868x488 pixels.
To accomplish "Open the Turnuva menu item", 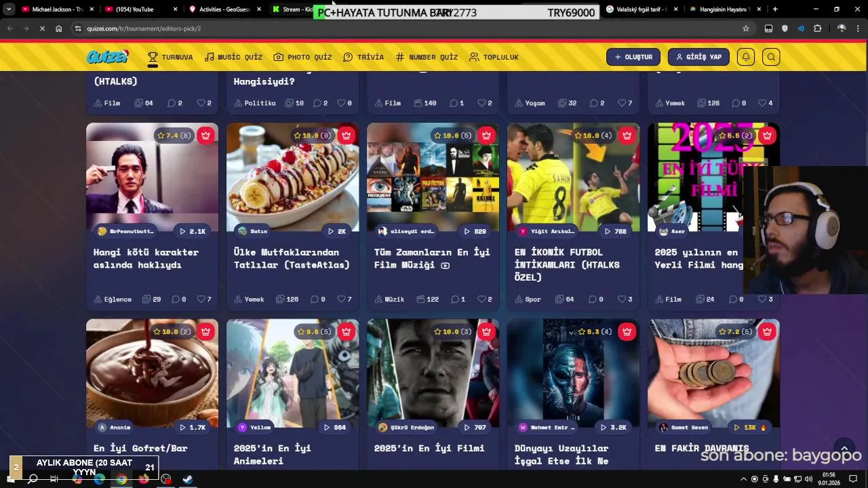I will [x=170, y=57].
